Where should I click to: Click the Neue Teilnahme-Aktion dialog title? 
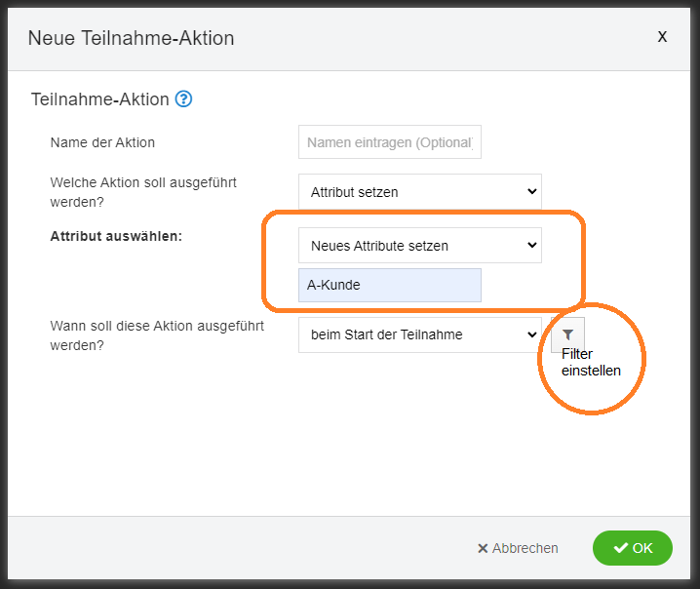[131, 38]
